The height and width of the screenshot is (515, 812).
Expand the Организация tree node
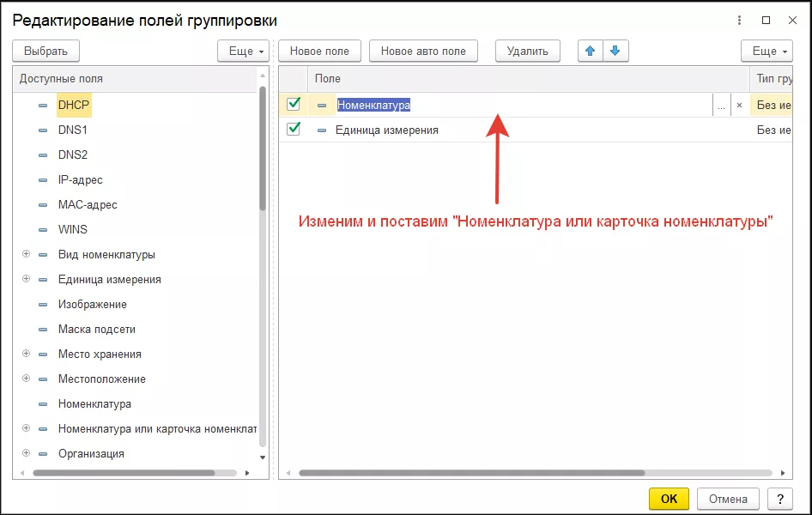26,453
